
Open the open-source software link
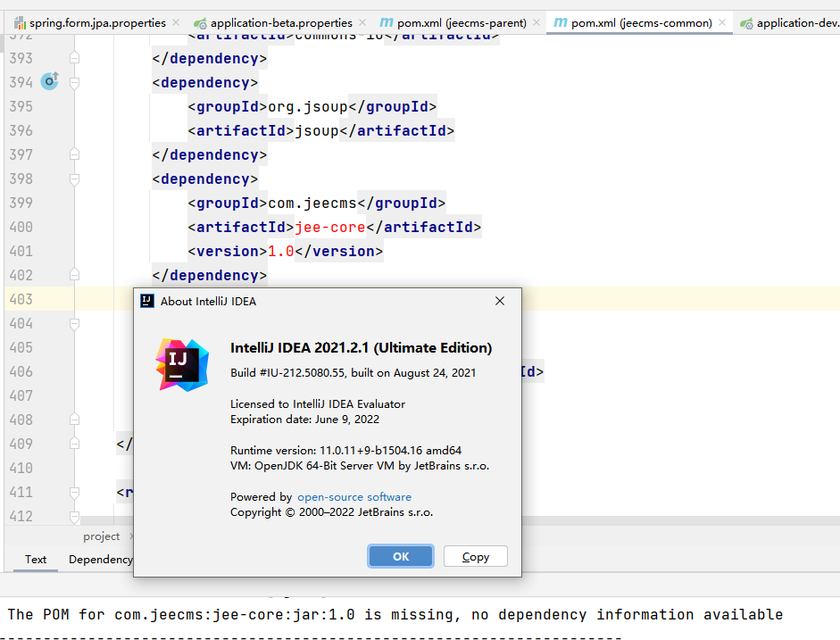(x=354, y=497)
